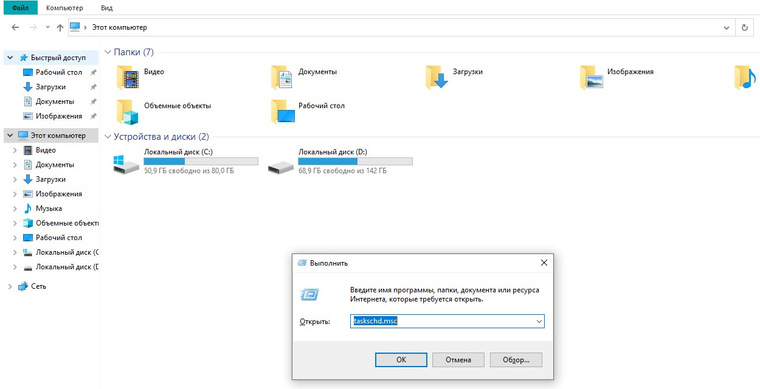Open recent locations dropdown arrow
This screenshot has height=389, width=760.
tap(48, 28)
